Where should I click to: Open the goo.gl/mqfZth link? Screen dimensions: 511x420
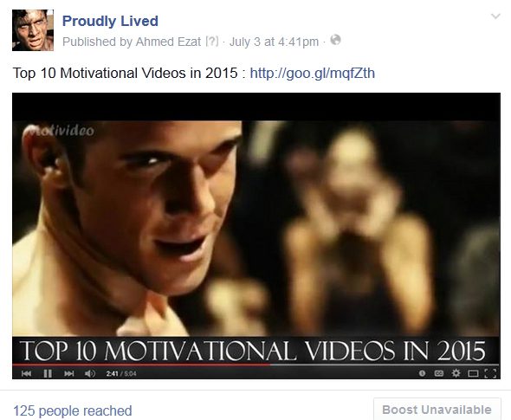click(312, 73)
